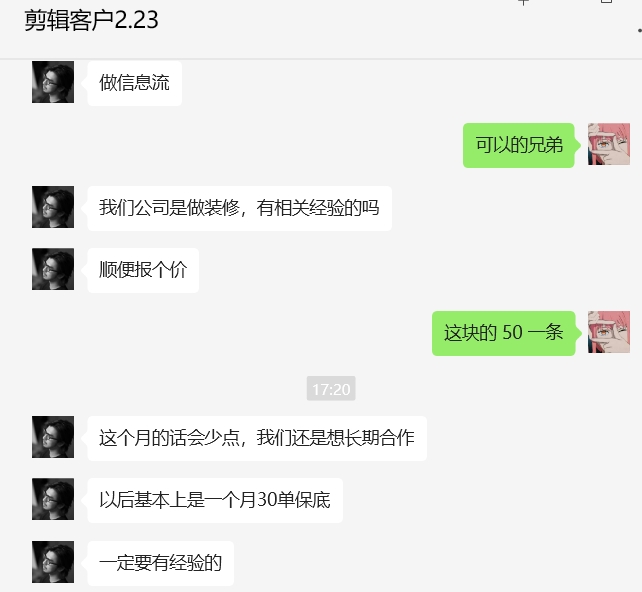Select the green 可以的兄弟 bubble
642x592 pixels.
tap(519, 145)
